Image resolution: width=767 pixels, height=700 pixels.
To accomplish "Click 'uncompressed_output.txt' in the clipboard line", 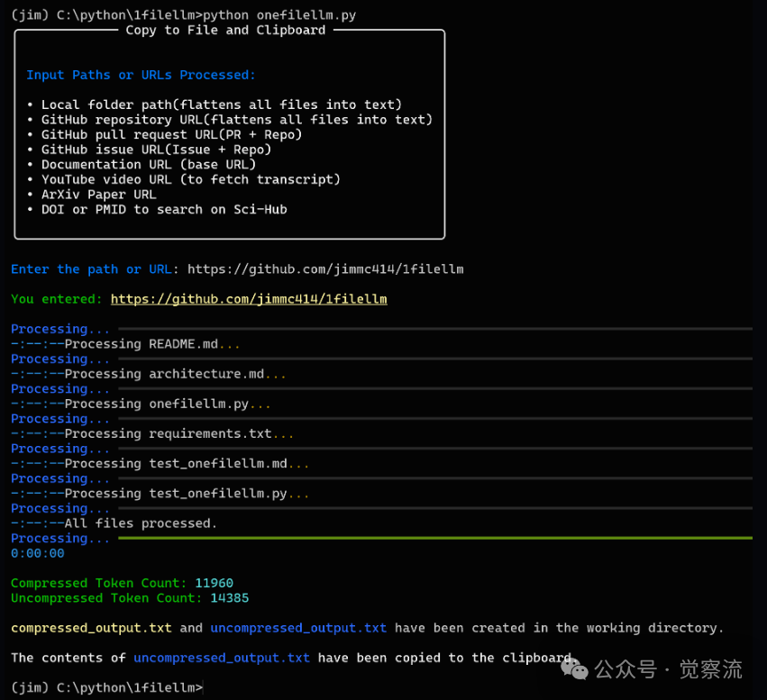I will (x=222, y=658).
